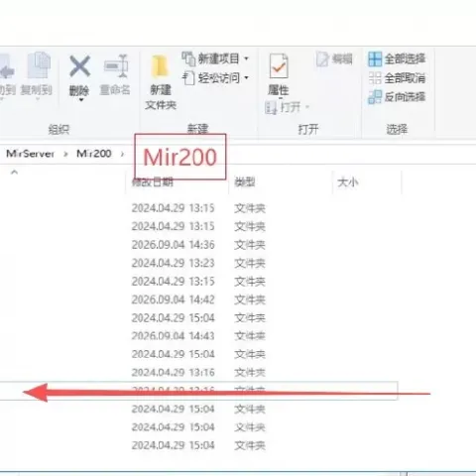Expand breadcrumb chevron after MirServer
Viewport: 476px width, 476px height.
[x=65, y=154]
